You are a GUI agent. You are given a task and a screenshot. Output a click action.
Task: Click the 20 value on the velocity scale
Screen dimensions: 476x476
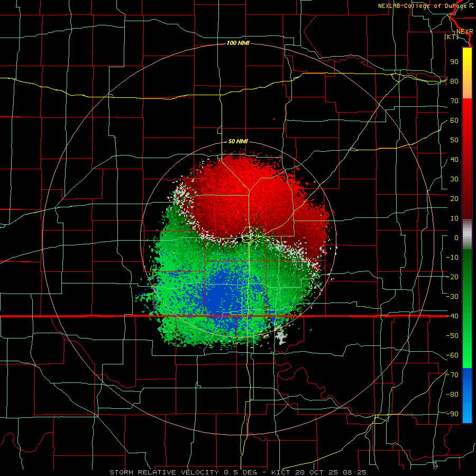click(454, 199)
